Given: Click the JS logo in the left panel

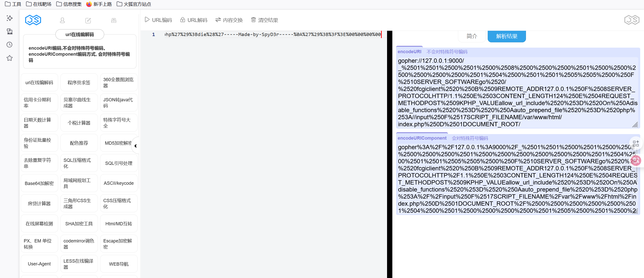Looking at the screenshot, I should tap(33, 20).
